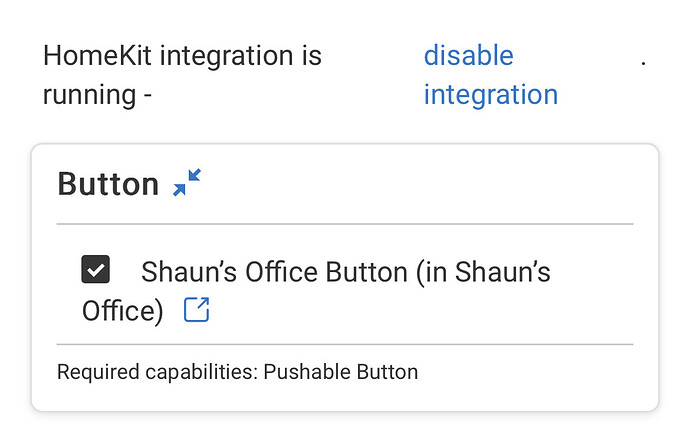Click the word "HomeKit" in the status line
The image size is (690, 424).
(x=97, y=55)
